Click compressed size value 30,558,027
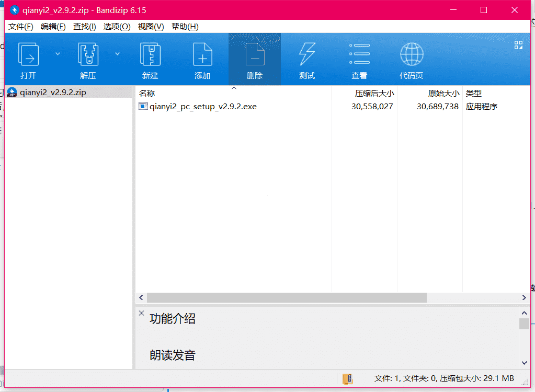This screenshot has height=392, width=535. [x=372, y=107]
